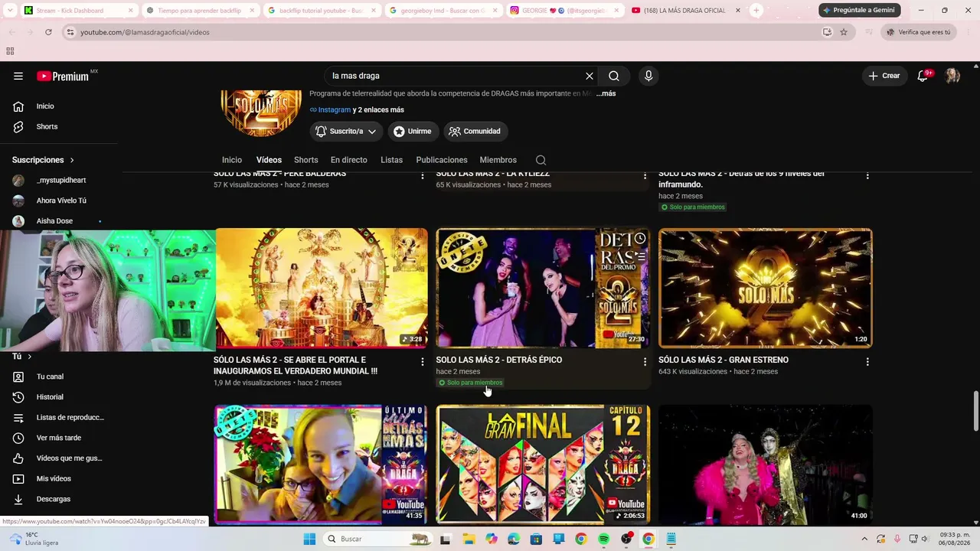Image resolution: width=980 pixels, height=551 pixels.
Task: Switch to Stream - Kick Dashboard tab
Action: click(78, 11)
